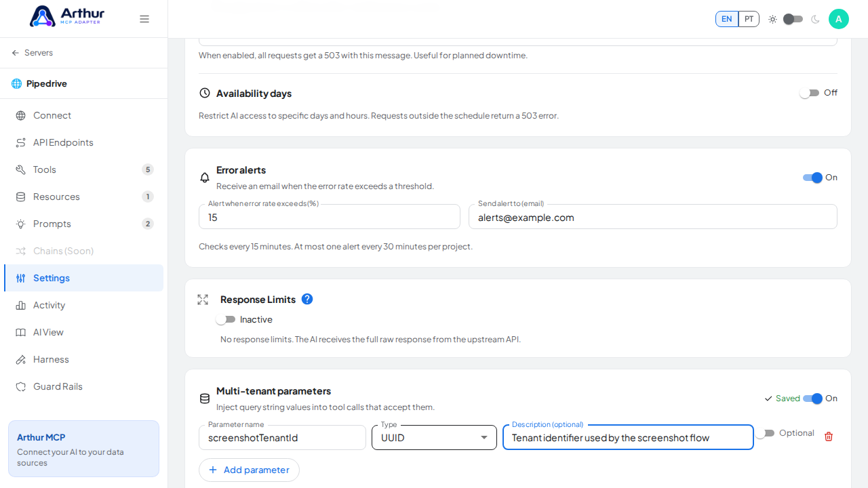868x488 pixels.
Task: Enable the Availability days toggle
Action: point(810,93)
